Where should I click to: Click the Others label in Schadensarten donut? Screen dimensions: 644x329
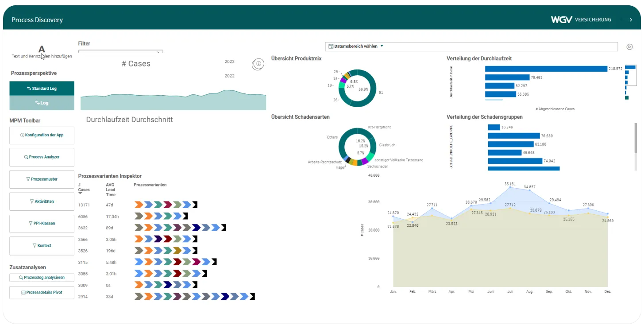(x=332, y=137)
